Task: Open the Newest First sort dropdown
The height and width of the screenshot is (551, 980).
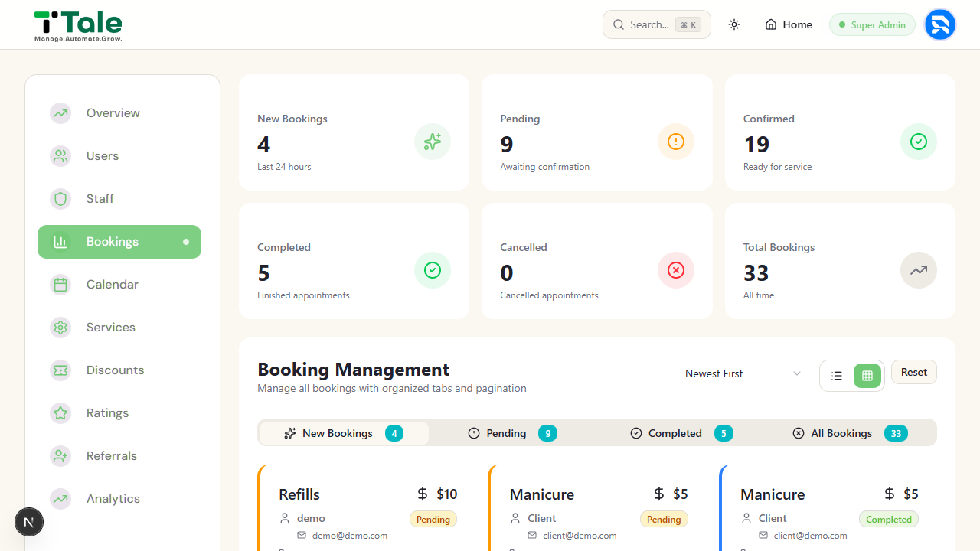Action: 743,373
